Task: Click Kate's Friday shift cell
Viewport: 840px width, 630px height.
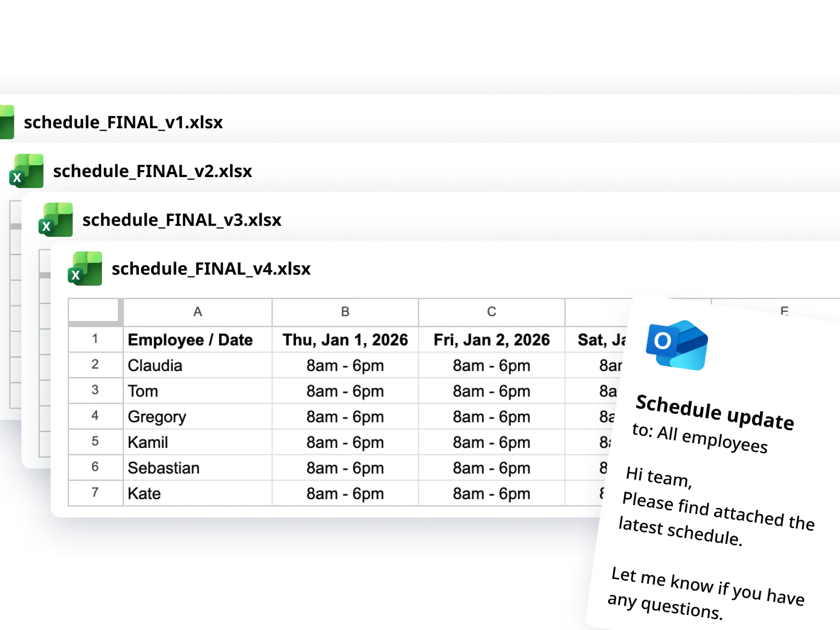Action: click(x=492, y=493)
